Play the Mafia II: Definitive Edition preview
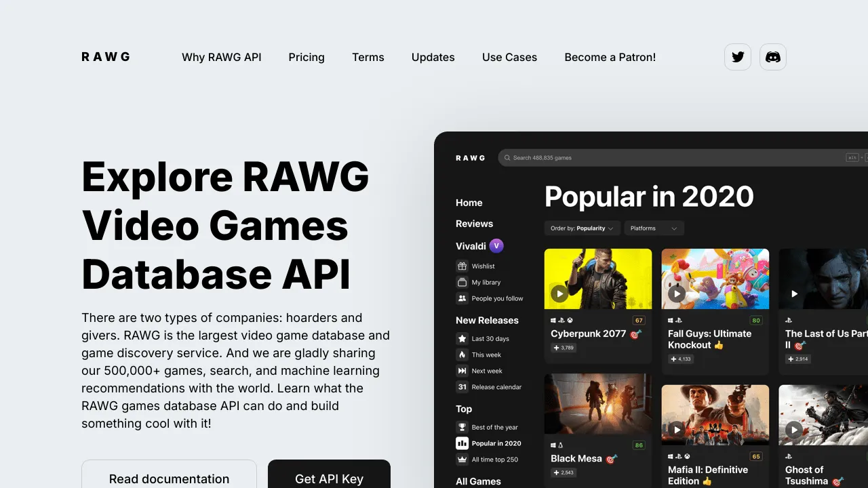The width and height of the screenshot is (868, 488). point(676,430)
